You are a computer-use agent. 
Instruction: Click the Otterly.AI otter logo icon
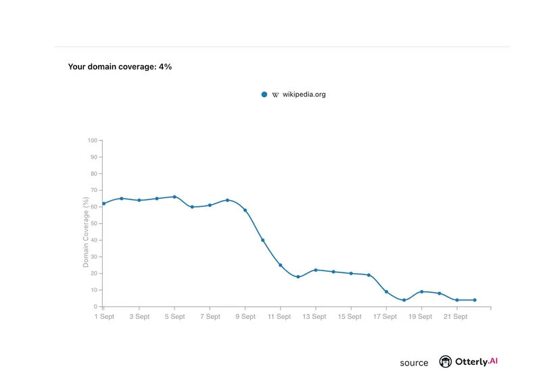click(x=446, y=362)
